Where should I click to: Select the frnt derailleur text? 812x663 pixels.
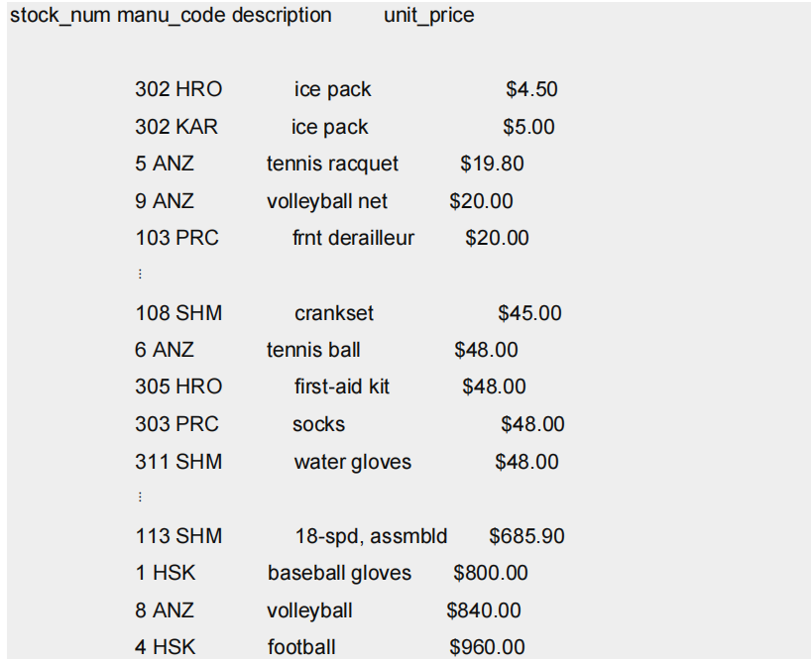pos(353,238)
